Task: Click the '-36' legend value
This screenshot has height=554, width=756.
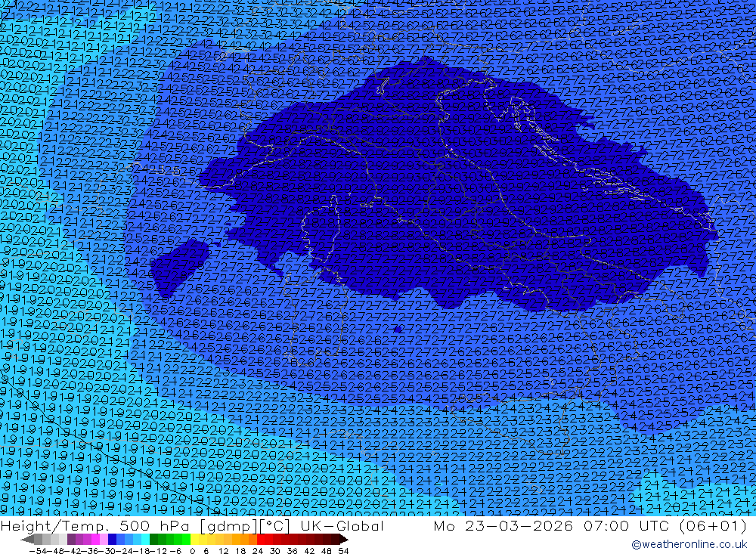Action: 90,551
